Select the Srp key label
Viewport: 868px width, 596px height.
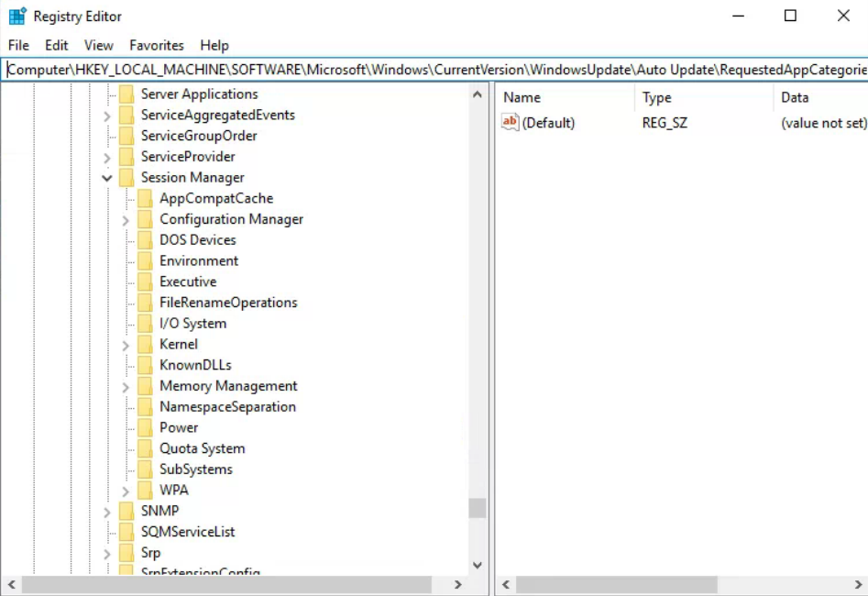point(150,553)
